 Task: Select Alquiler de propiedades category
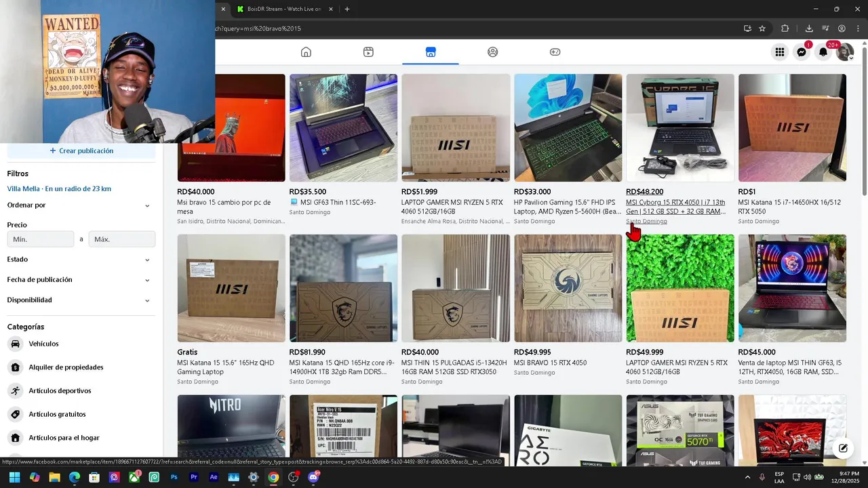(81, 367)
